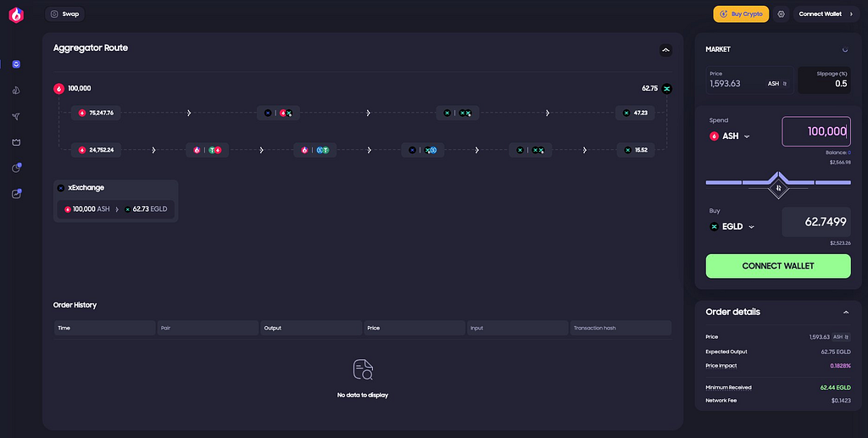Click the swap direction diamond icon
Image resolution: width=868 pixels, height=438 pixels.
778,188
